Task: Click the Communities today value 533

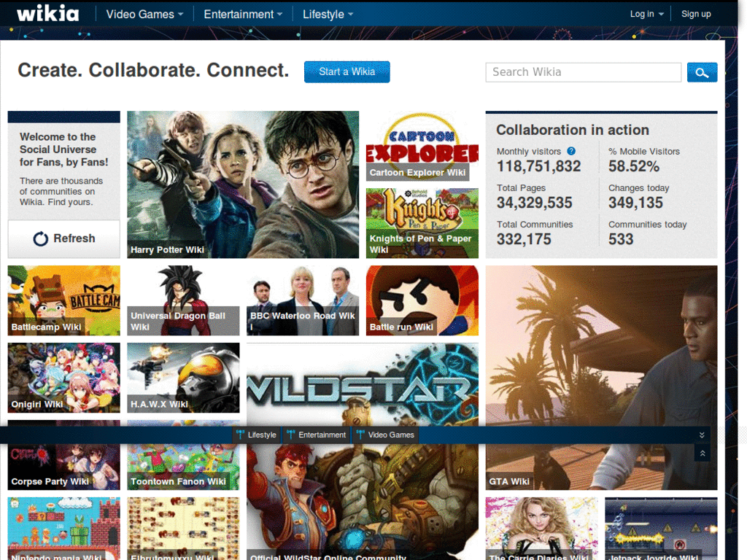Action: coord(621,239)
